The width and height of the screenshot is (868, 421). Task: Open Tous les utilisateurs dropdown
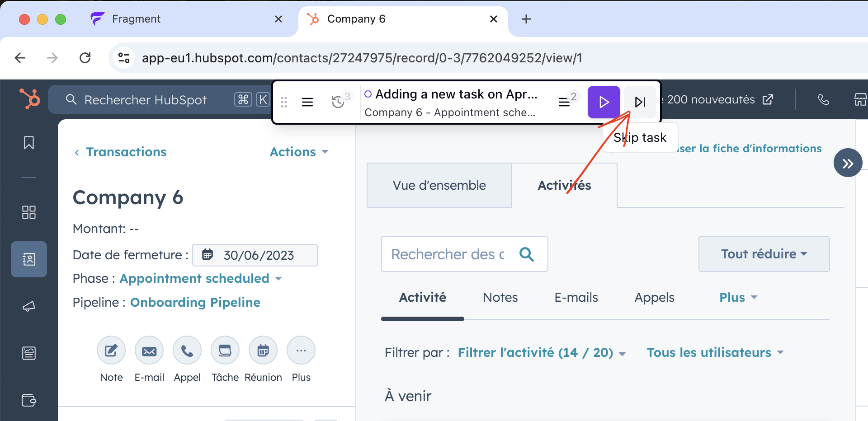coord(715,352)
